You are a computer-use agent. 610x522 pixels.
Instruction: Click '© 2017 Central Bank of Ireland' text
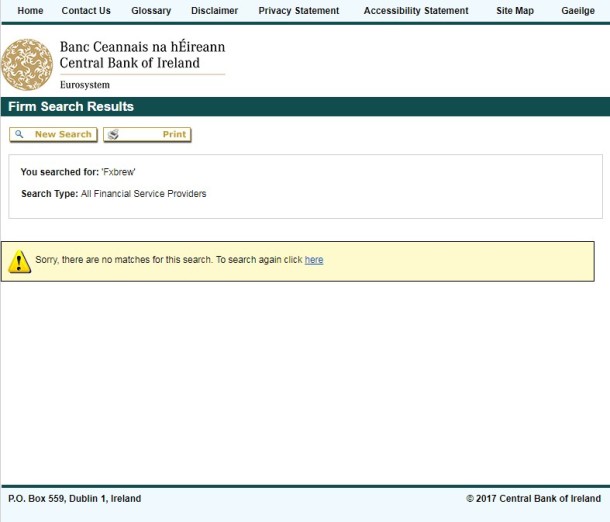coord(533,498)
